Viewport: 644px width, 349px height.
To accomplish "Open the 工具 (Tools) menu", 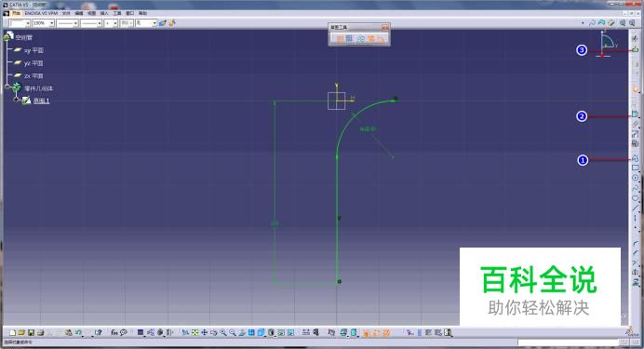I will pyautogui.click(x=117, y=13).
